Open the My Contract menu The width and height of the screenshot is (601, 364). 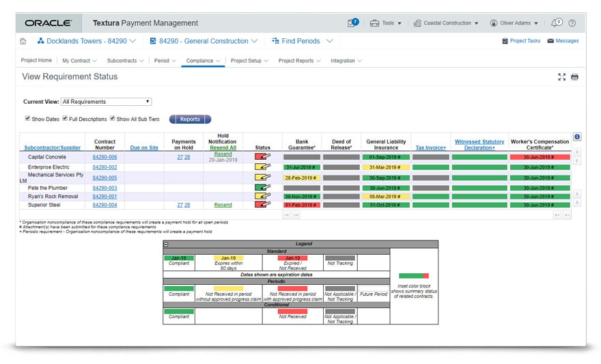(x=80, y=61)
